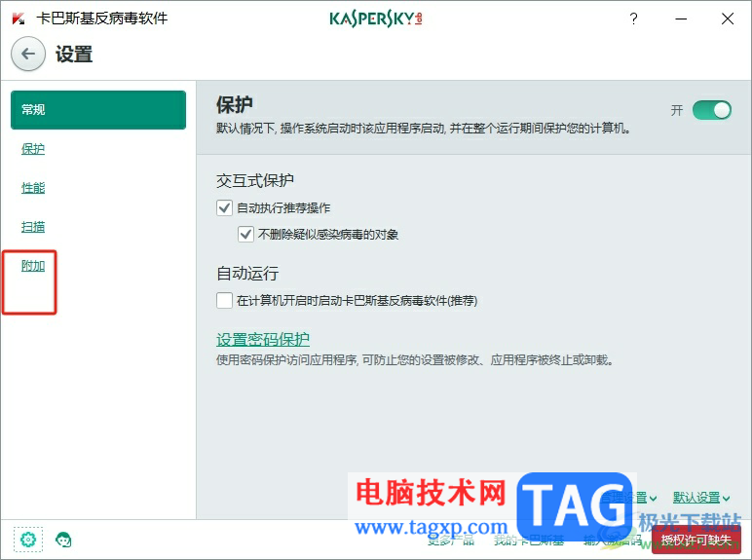This screenshot has height=560, width=752.
Task: Uncheck 不删除疑似感染病毒的对象 checkbox
Action: click(x=245, y=235)
